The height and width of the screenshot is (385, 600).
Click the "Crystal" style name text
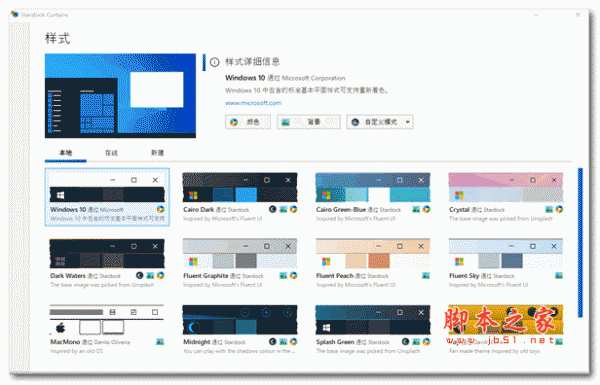coord(459,210)
